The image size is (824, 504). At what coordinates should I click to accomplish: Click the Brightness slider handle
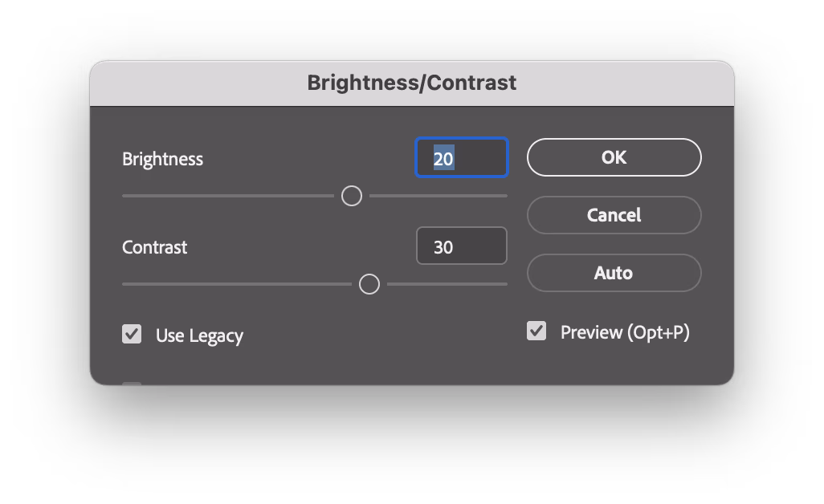(352, 196)
